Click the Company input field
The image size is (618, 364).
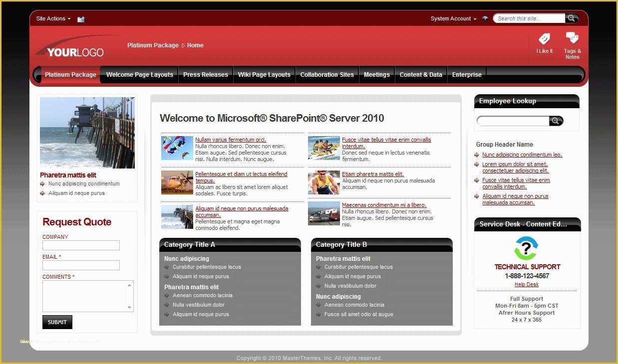81,245
